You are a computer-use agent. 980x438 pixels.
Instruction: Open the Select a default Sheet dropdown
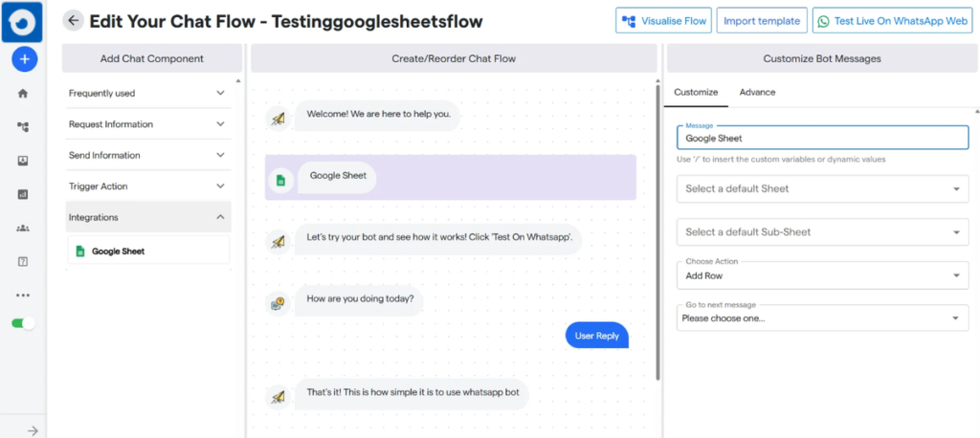click(x=822, y=189)
